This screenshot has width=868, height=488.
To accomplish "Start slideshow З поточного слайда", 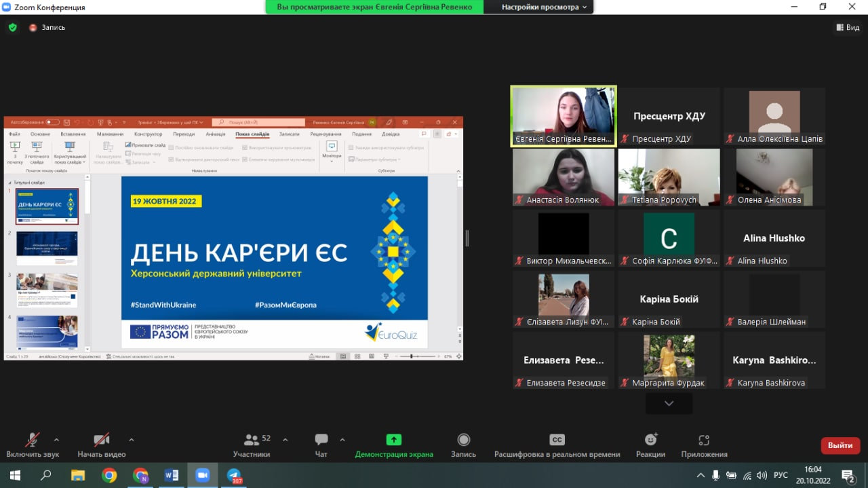I will pyautogui.click(x=37, y=153).
